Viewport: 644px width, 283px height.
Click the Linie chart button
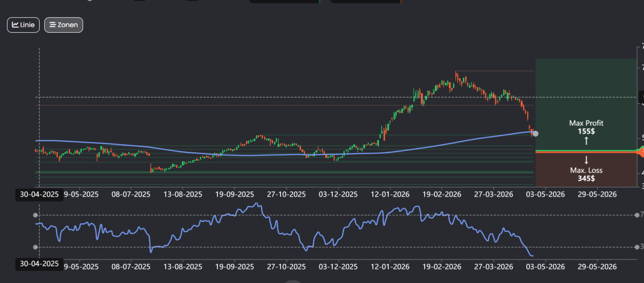click(x=23, y=25)
